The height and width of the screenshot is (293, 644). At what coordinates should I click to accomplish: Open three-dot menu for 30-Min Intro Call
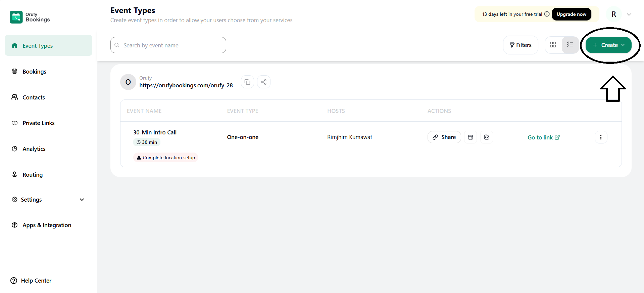click(x=601, y=137)
